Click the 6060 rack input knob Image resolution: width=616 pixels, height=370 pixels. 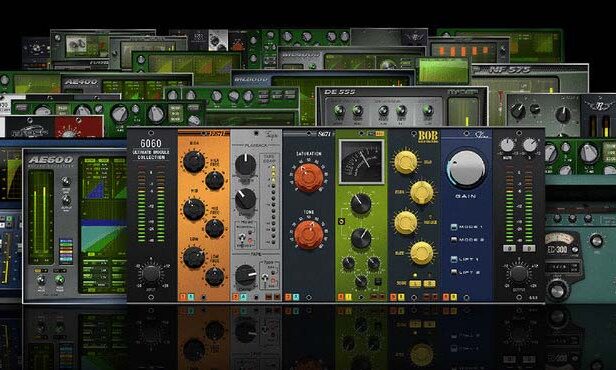click(x=151, y=273)
